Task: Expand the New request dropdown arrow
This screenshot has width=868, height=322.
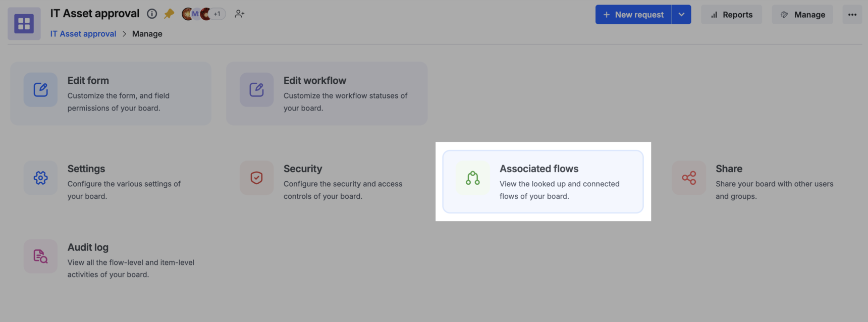Action: coord(681,15)
